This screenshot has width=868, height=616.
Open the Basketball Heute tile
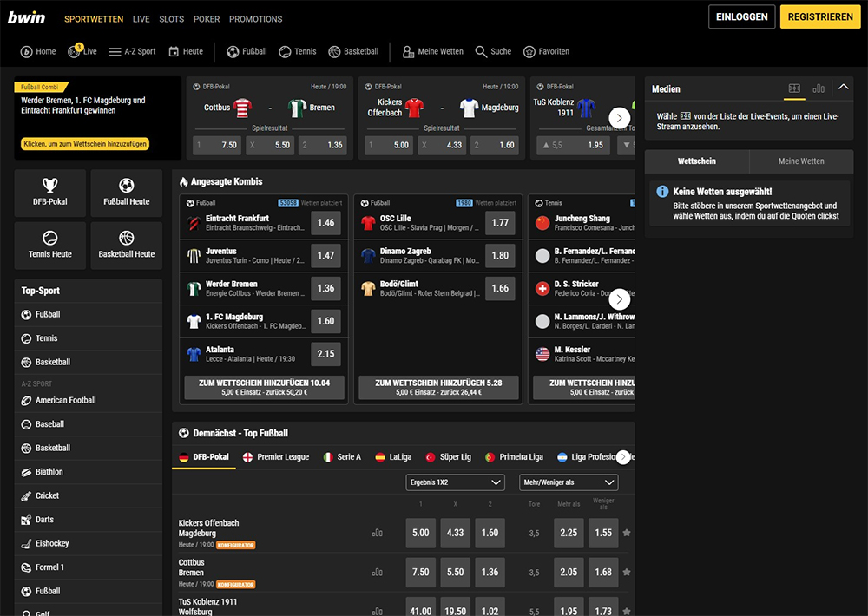(126, 246)
